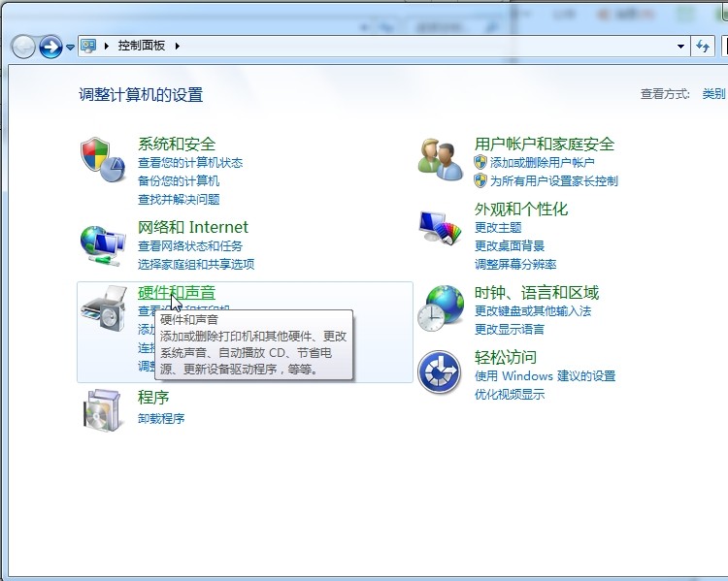Open the 更改桌面背景 link
This screenshot has width=728, height=581.
click(x=510, y=246)
